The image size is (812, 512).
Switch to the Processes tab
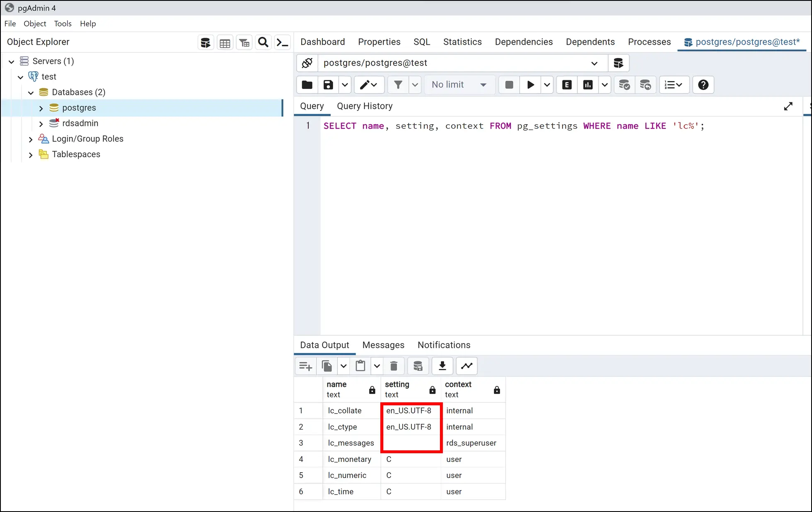tap(649, 42)
